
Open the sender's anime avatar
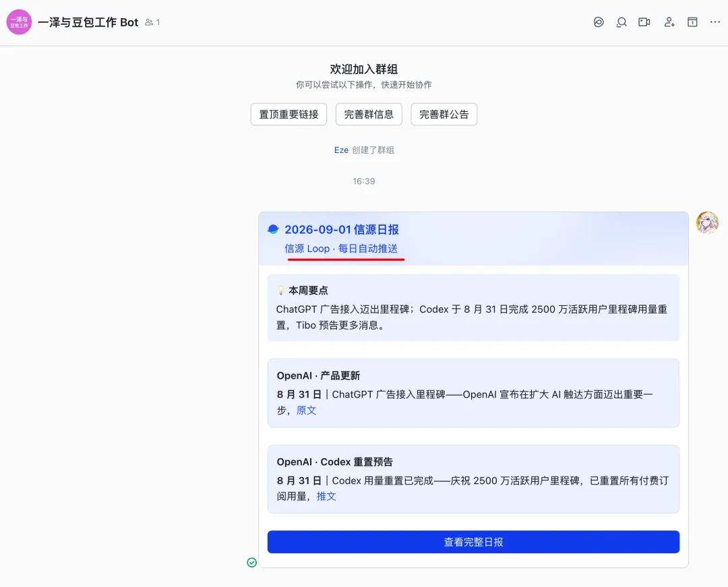[707, 222]
